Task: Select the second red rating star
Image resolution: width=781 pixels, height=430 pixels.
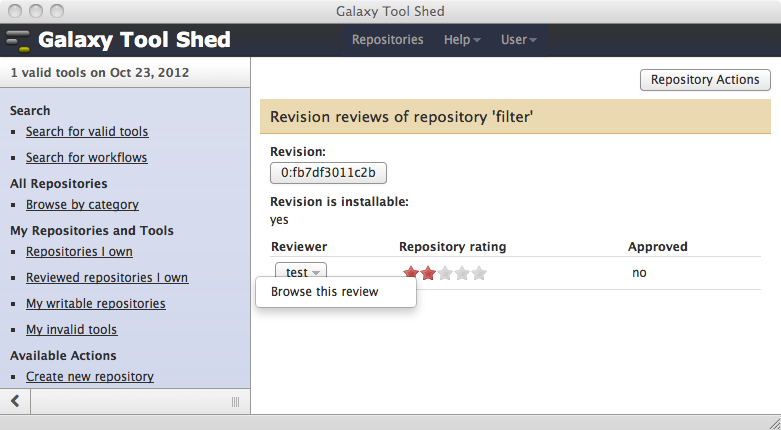Action: pos(428,273)
